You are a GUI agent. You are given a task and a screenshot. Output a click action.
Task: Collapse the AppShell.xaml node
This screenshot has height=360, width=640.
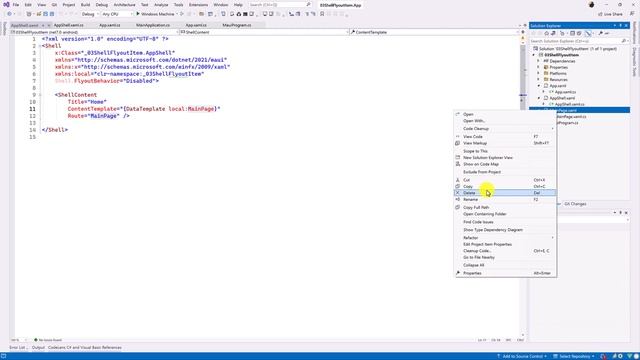pos(538,98)
